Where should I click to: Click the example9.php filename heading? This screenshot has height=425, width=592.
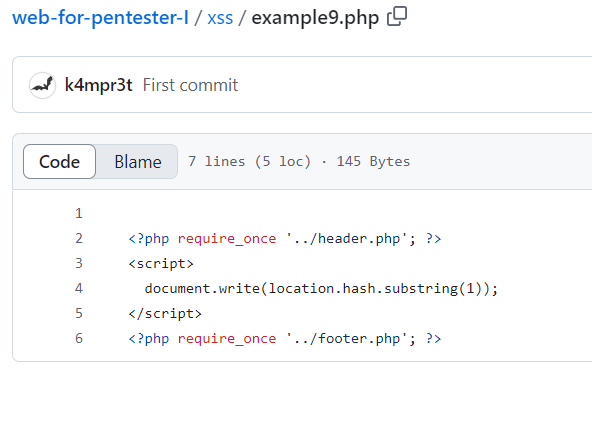[315, 17]
